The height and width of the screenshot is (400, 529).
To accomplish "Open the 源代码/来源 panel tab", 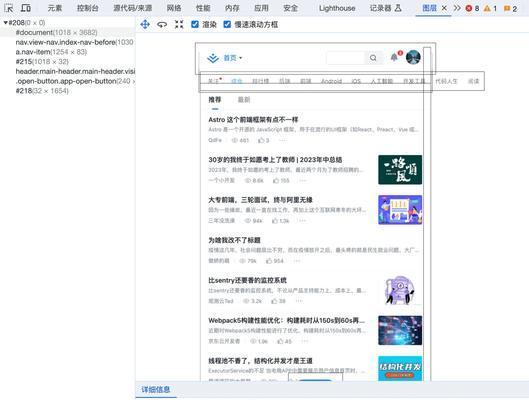I will 133,8.
